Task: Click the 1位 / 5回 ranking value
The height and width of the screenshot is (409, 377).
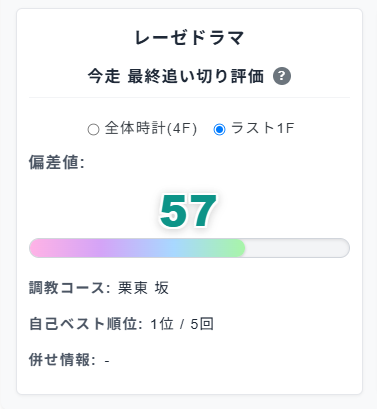Action: 182,324
